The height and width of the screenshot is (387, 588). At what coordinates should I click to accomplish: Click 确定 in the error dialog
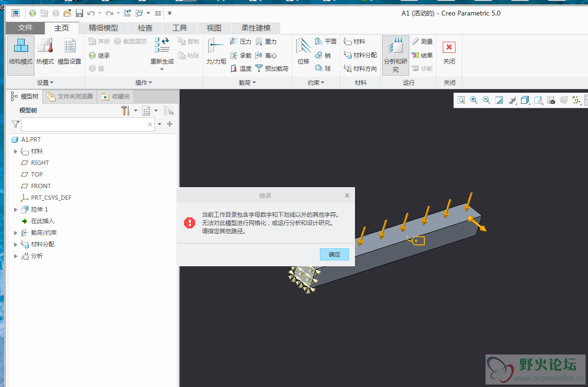(x=334, y=254)
